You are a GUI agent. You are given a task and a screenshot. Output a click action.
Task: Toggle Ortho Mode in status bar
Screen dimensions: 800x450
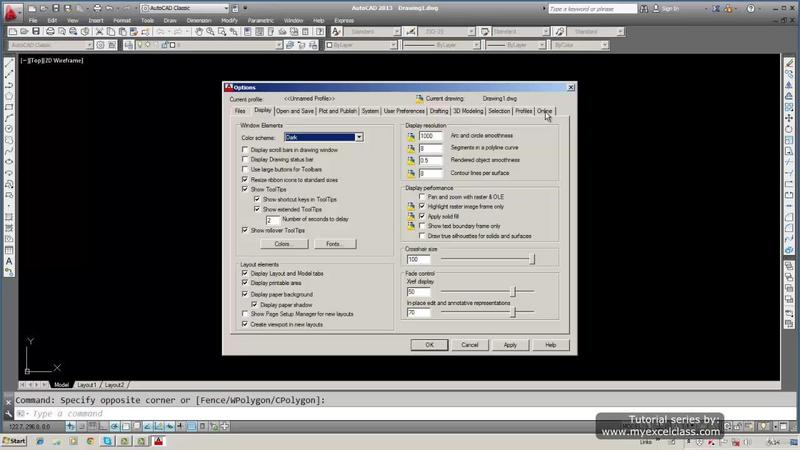[104, 426]
